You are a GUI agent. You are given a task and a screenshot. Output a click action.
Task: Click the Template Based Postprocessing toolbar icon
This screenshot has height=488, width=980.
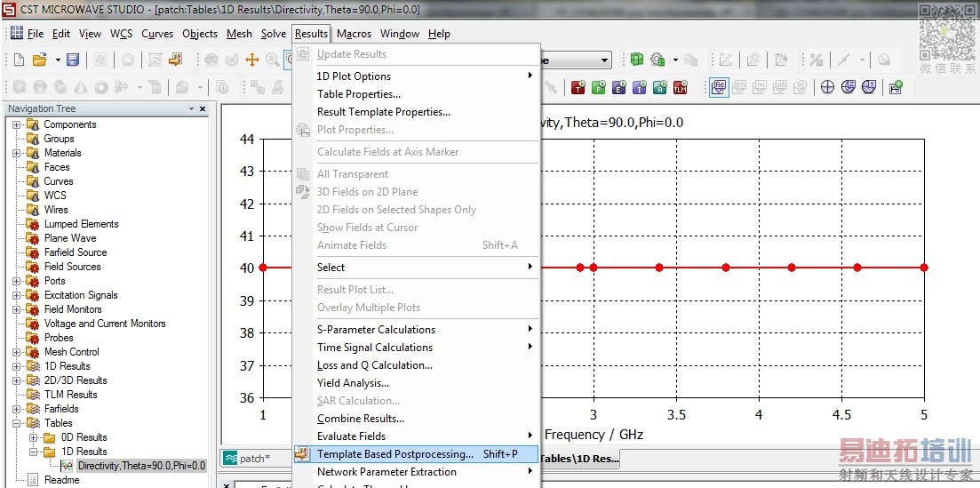(174, 60)
